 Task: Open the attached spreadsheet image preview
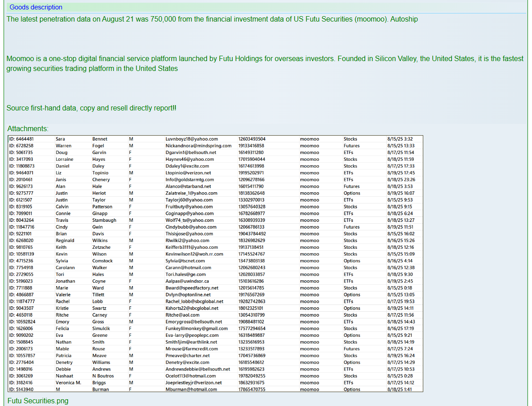(216, 264)
